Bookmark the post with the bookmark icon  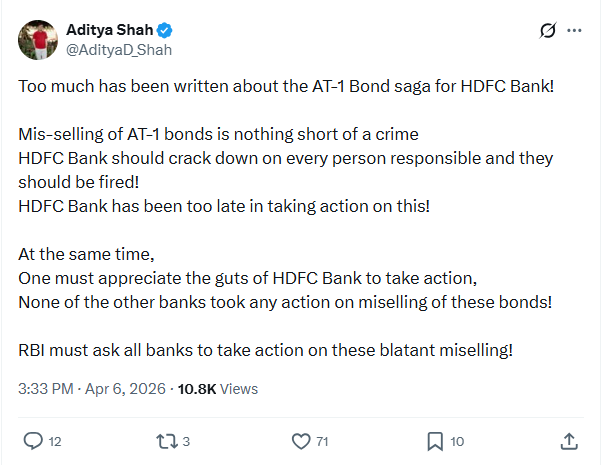[x=435, y=440]
